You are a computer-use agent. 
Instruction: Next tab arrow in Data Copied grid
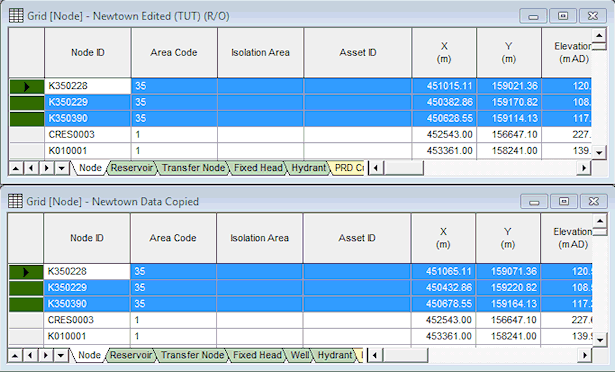(x=45, y=356)
